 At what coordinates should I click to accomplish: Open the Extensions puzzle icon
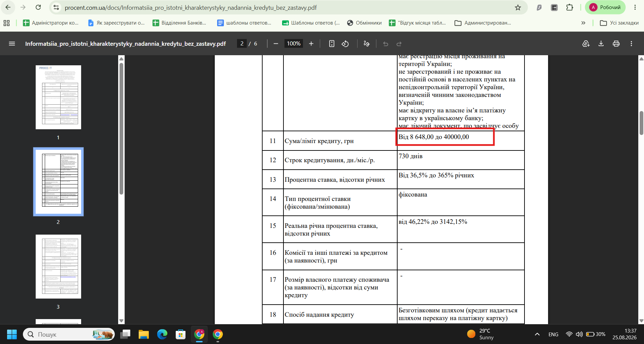point(570,7)
